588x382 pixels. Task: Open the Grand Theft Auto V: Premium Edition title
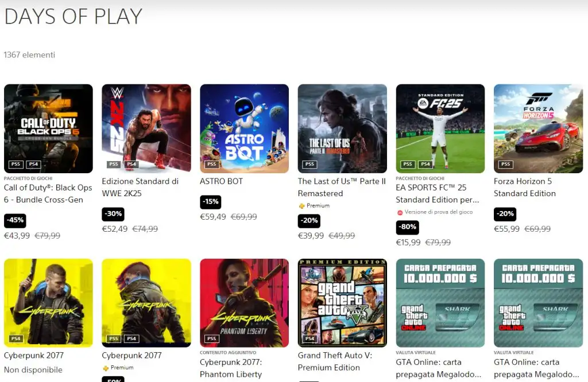335,361
